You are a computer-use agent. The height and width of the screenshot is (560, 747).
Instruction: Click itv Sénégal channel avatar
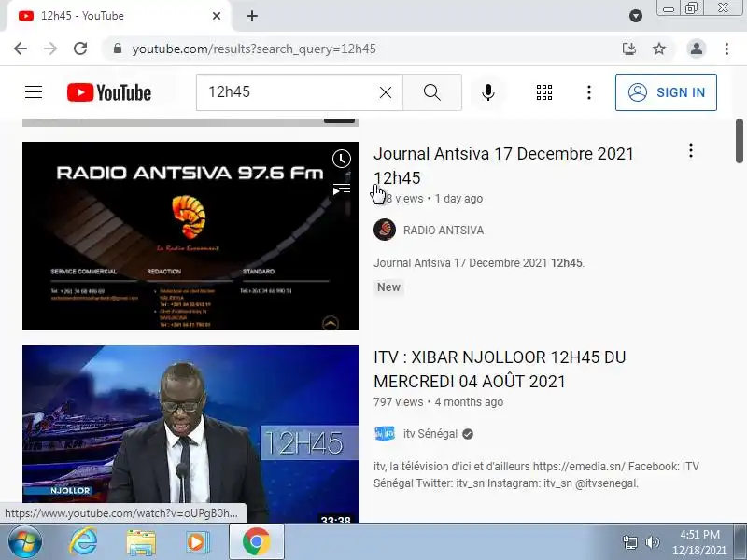pos(385,434)
